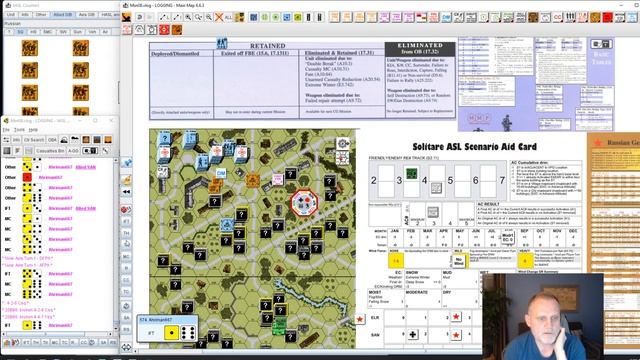This screenshot has height=360, width=640.
Task: Click the No Wind marker on aid card
Action: click(x=458, y=260)
